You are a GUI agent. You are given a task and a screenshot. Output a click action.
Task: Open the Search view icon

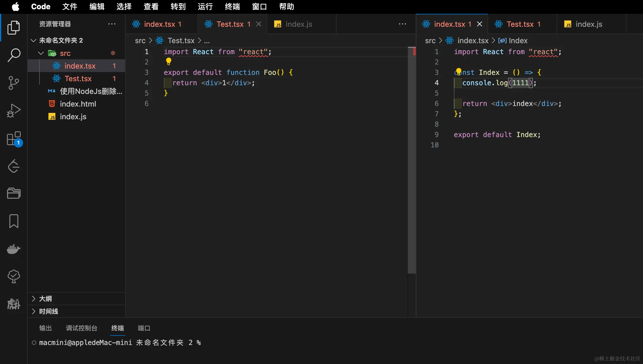[14, 55]
